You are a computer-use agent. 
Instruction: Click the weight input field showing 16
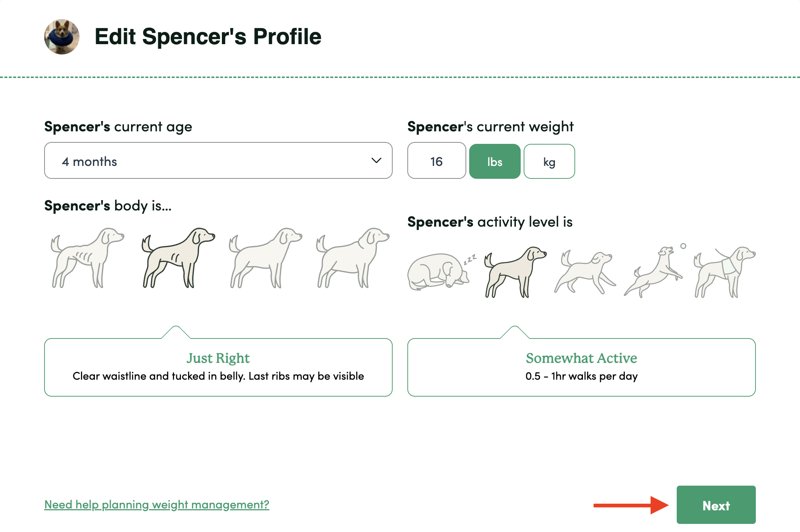(436, 161)
